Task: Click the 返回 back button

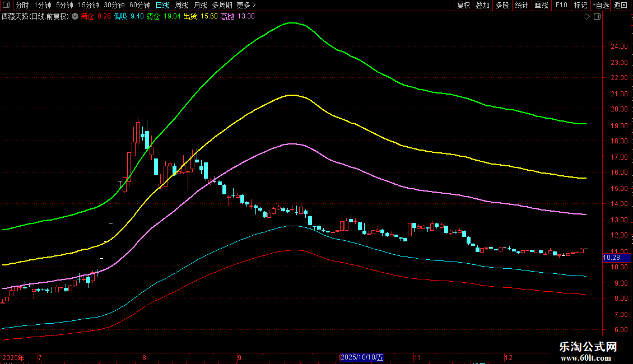Action: coord(621,5)
